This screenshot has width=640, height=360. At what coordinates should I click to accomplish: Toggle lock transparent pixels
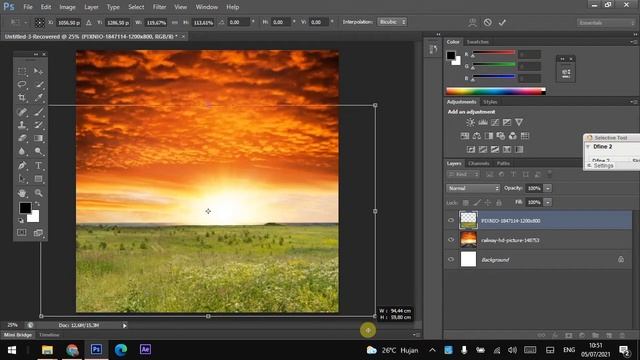[x=465, y=202]
